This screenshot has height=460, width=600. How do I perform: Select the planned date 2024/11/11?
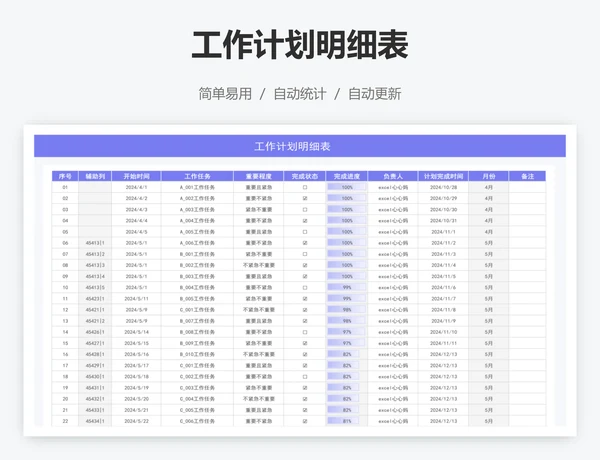[x=443, y=343]
